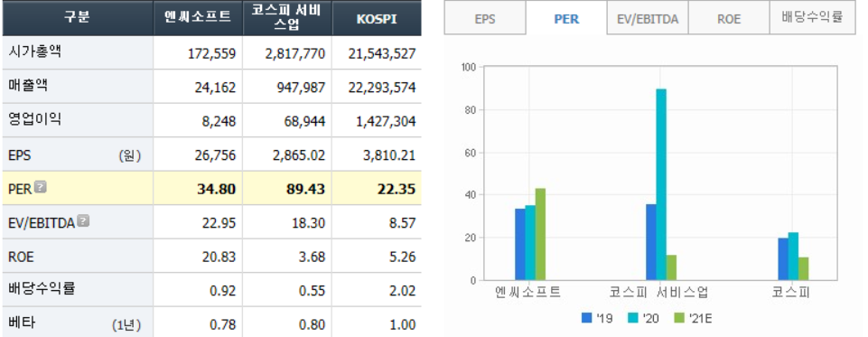Select the 시가총액 row label

pyautogui.click(x=35, y=52)
